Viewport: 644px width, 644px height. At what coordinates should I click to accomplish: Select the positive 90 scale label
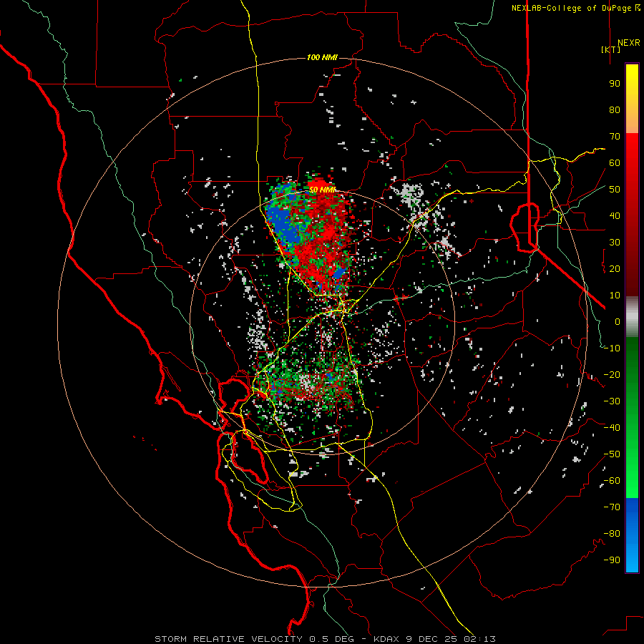[615, 84]
